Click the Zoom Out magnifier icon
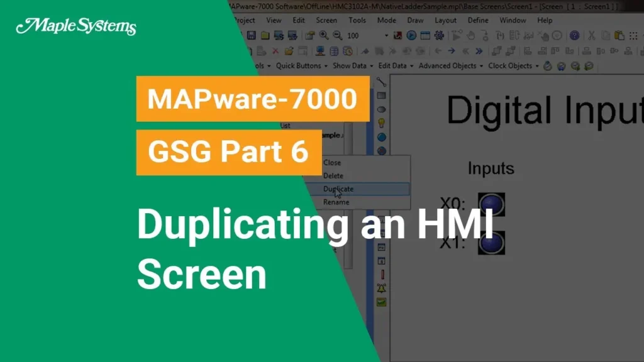The width and height of the screenshot is (644, 362). click(x=338, y=36)
